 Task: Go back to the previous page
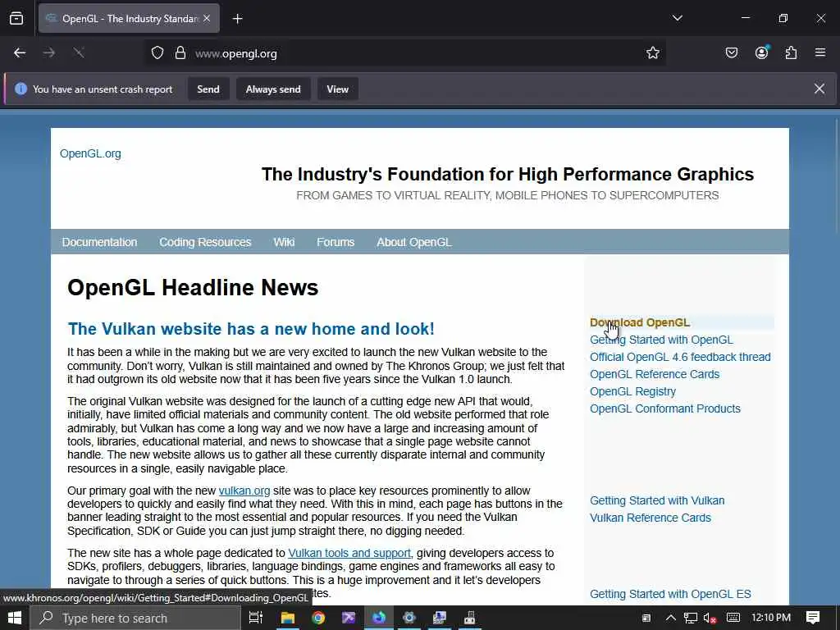(20, 53)
